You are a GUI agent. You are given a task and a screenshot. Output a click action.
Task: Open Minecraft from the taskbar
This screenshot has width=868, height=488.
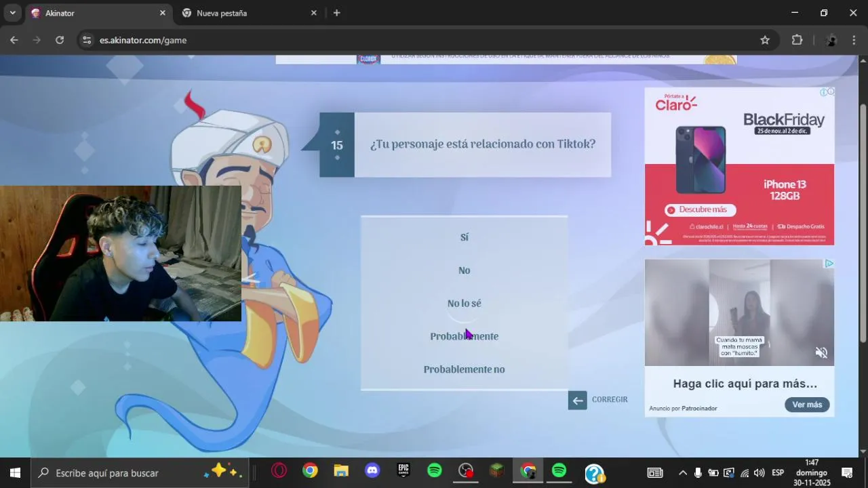pyautogui.click(x=497, y=471)
